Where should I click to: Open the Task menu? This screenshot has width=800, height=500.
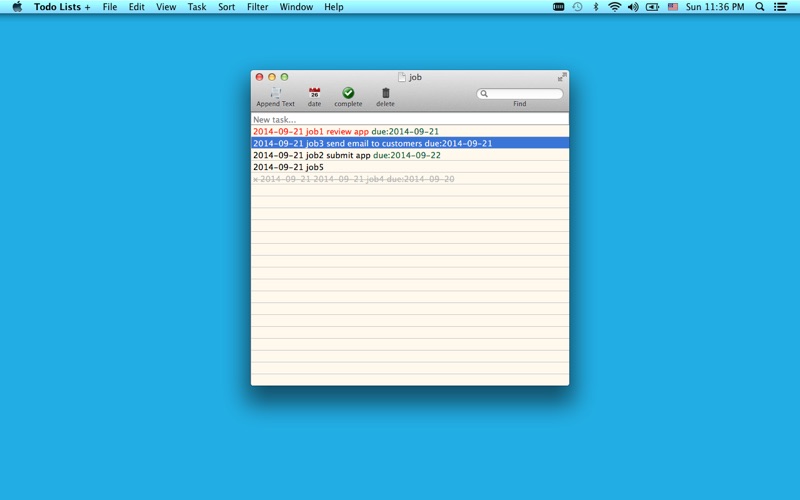pos(197,7)
